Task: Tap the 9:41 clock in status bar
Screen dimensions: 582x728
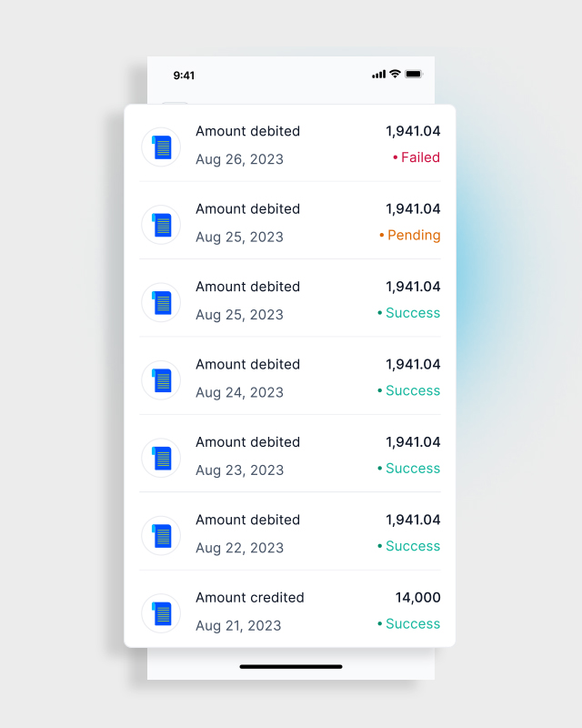Action: [x=184, y=76]
